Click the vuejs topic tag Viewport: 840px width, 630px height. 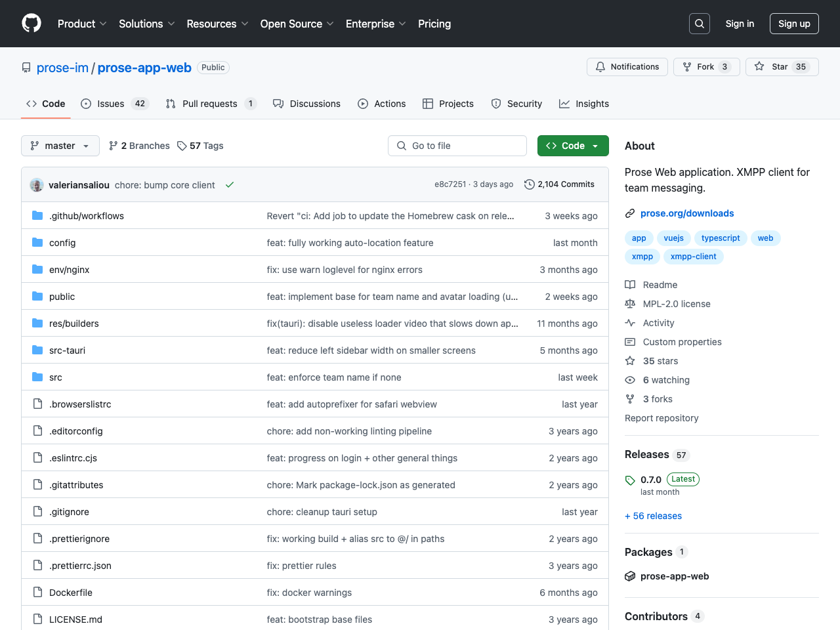coord(673,238)
